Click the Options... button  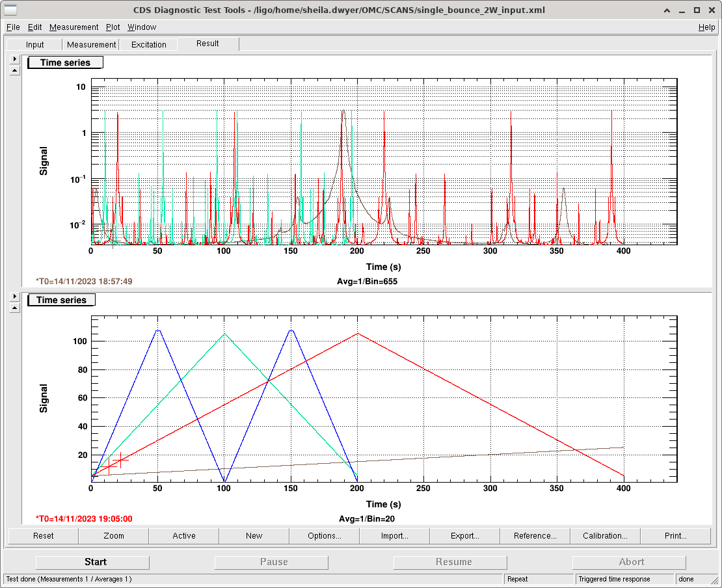click(325, 536)
